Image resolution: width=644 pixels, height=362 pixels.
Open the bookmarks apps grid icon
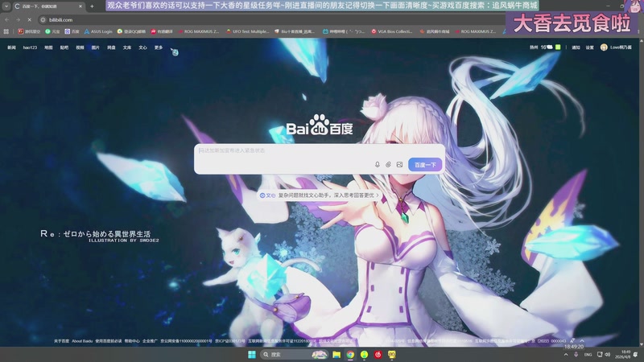click(6, 31)
